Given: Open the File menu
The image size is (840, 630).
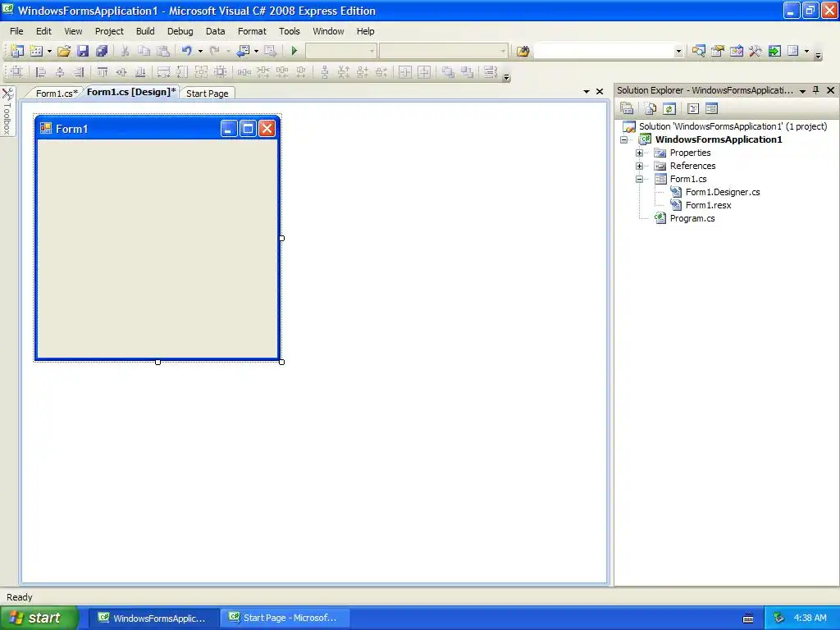Looking at the screenshot, I should [x=16, y=31].
